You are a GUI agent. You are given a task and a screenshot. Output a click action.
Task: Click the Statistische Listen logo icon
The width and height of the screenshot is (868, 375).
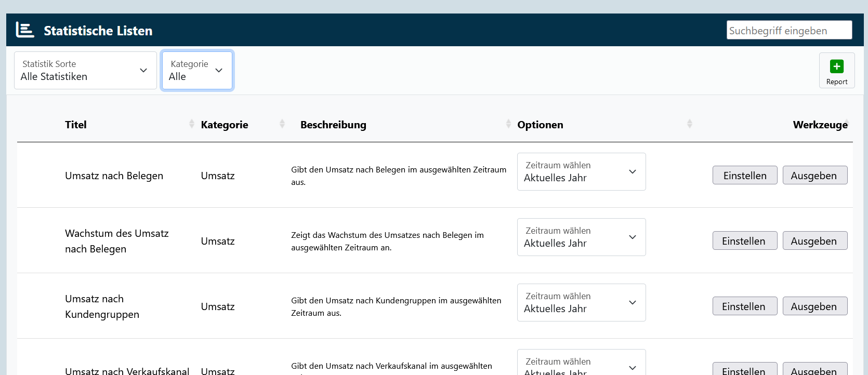(x=24, y=30)
